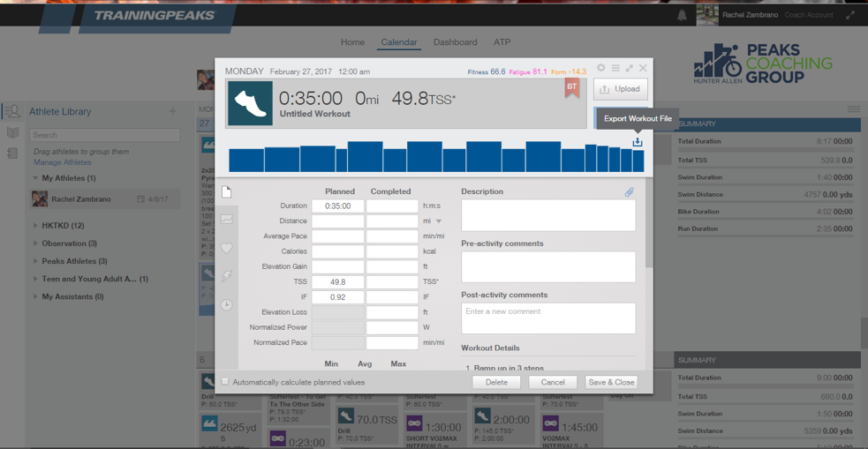Viewport: 868px width, 449px height.
Task: Expand the Peaks Athletes (3) group
Action: 35,261
